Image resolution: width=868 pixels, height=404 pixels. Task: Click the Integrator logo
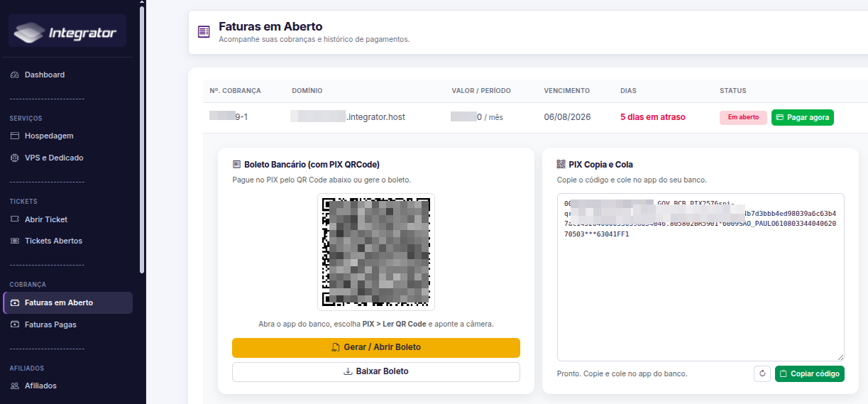coord(67,32)
